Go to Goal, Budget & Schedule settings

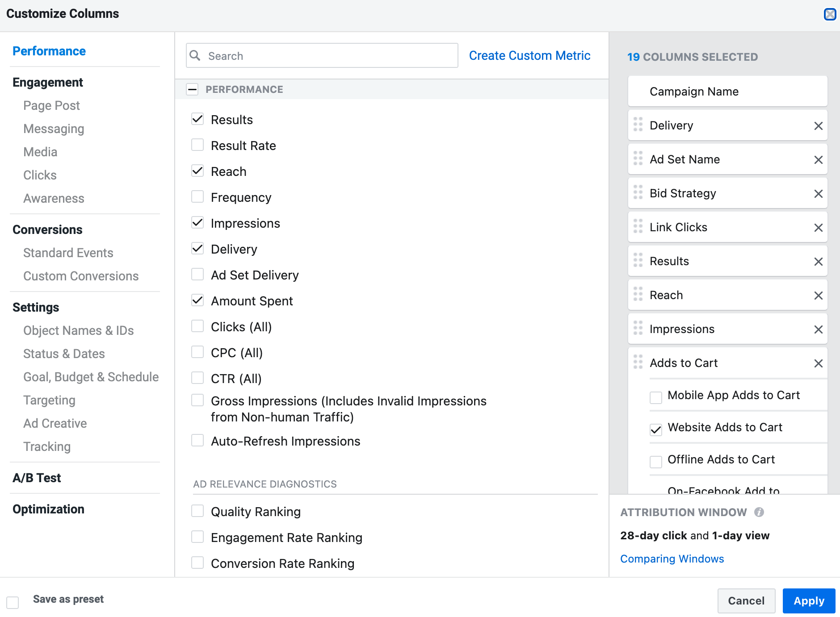tap(91, 377)
